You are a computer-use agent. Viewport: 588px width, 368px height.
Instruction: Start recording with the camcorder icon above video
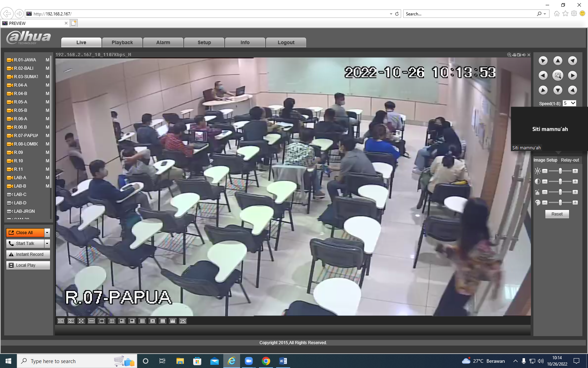click(x=514, y=55)
